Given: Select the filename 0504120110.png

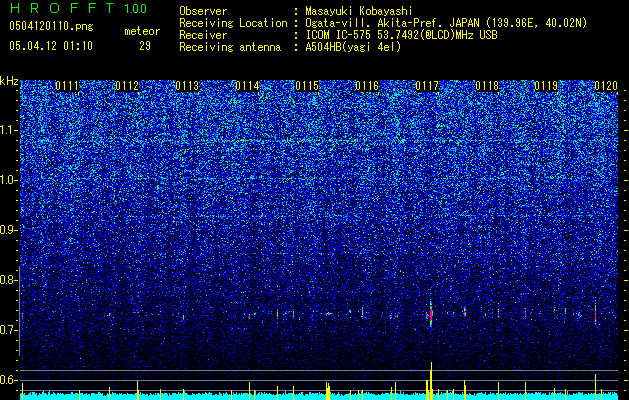Looking at the screenshot, I should coord(51,26).
